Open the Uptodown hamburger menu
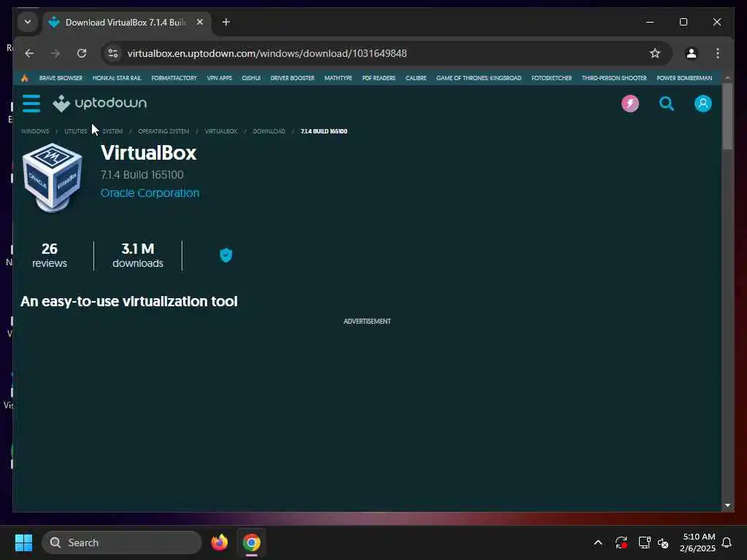This screenshot has width=747, height=560. coord(31,104)
